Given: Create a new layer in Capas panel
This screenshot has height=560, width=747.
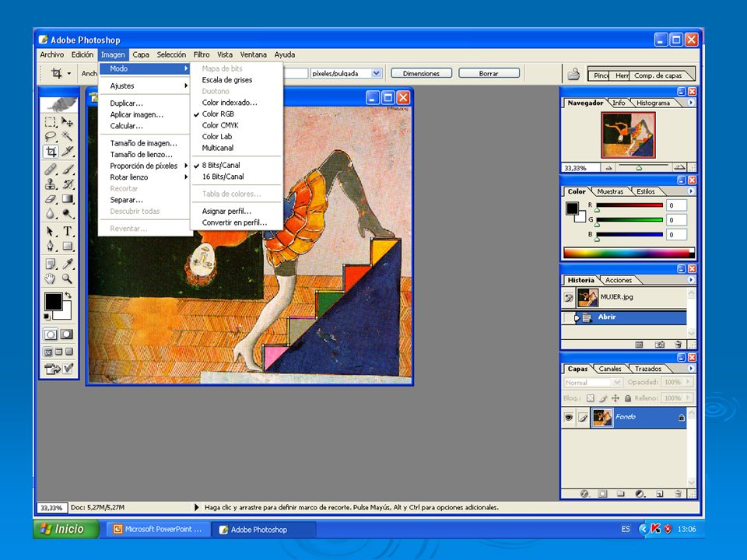Looking at the screenshot, I should tap(660, 494).
